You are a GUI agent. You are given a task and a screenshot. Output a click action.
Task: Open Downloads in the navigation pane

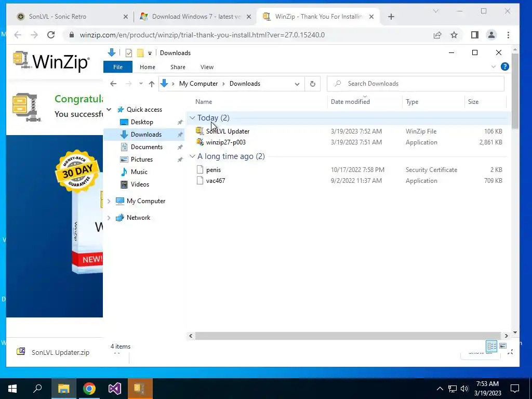(146, 135)
